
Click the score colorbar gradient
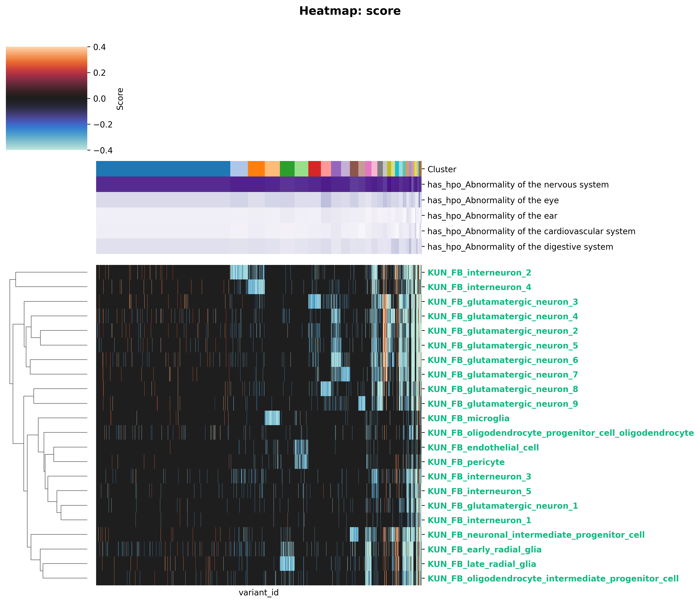coord(46,98)
